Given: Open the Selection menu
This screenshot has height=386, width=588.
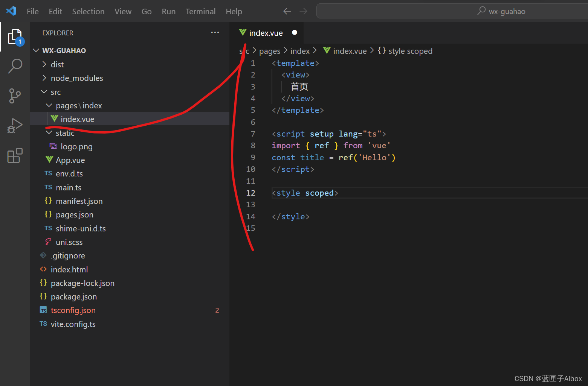Looking at the screenshot, I should tap(88, 11).
